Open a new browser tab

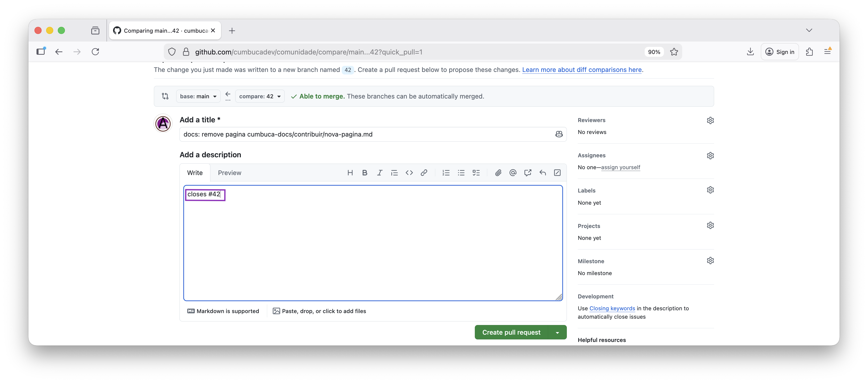(x=232, y=31)
